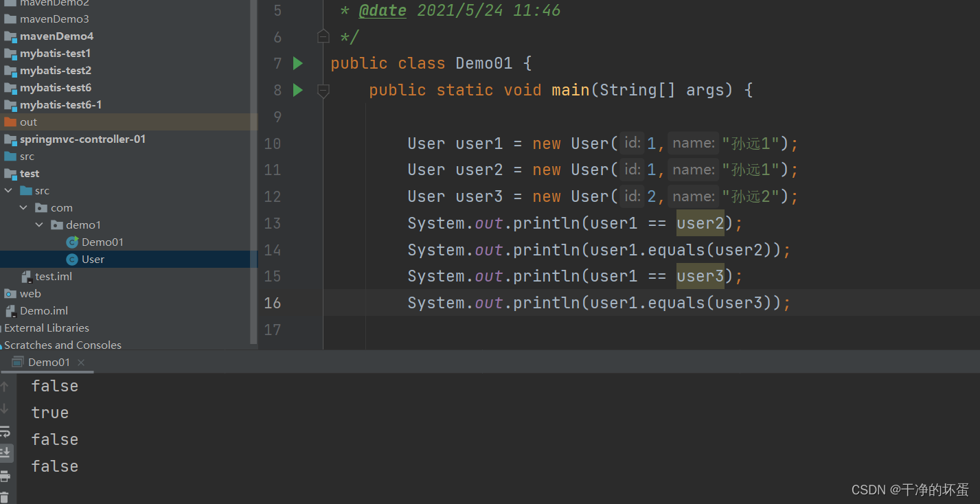Image resolution: width=980 pixels, height=504 pixels.
Task: Click the true output line in console
Action: coord(50,413)
